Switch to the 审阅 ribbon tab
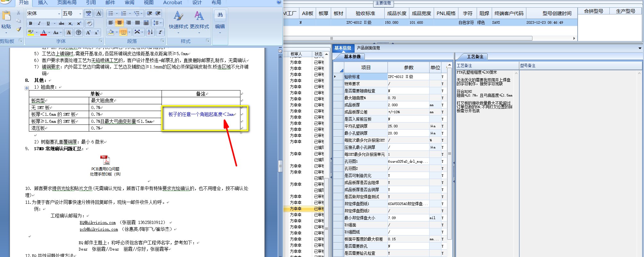Viewport: 644px width, 257px height. 130,3
